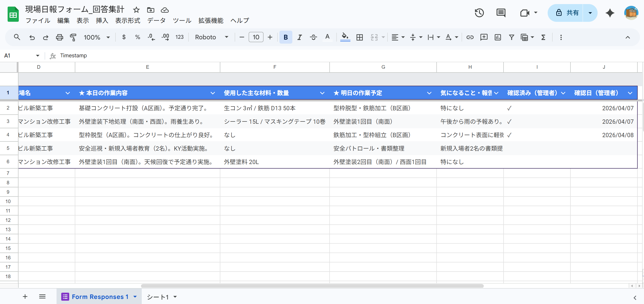Open the Gemini sparkle icon

click(610, 13)
